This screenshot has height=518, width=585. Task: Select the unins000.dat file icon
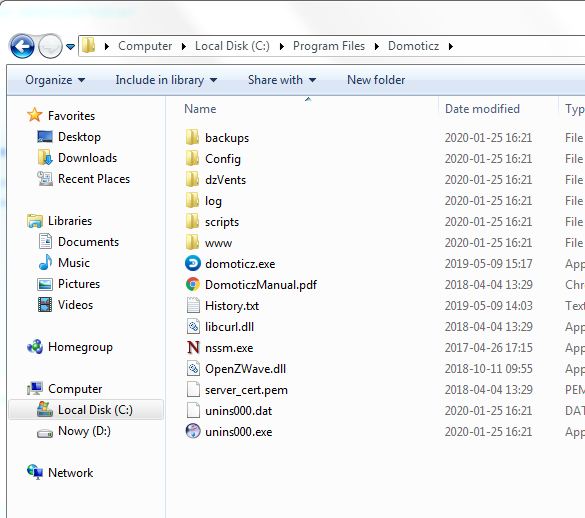click(x=193, y=411)
